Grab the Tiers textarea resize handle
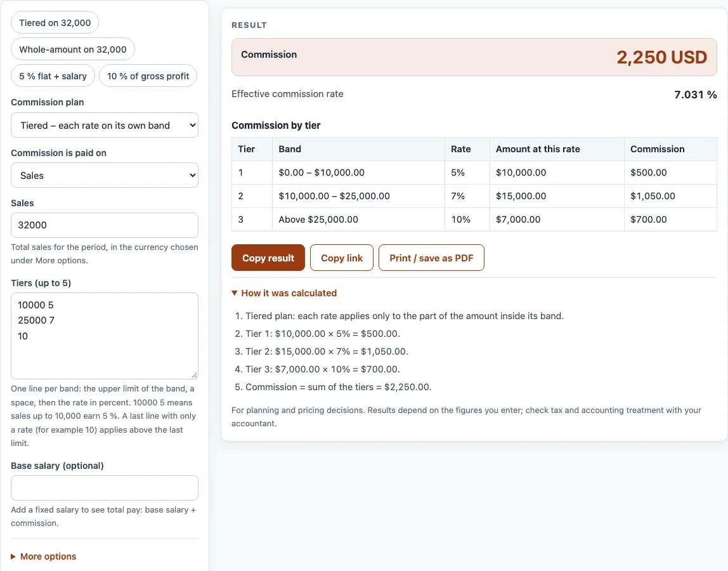The width and height of the screenshot is (728, 571). click(x=194, y=375)
